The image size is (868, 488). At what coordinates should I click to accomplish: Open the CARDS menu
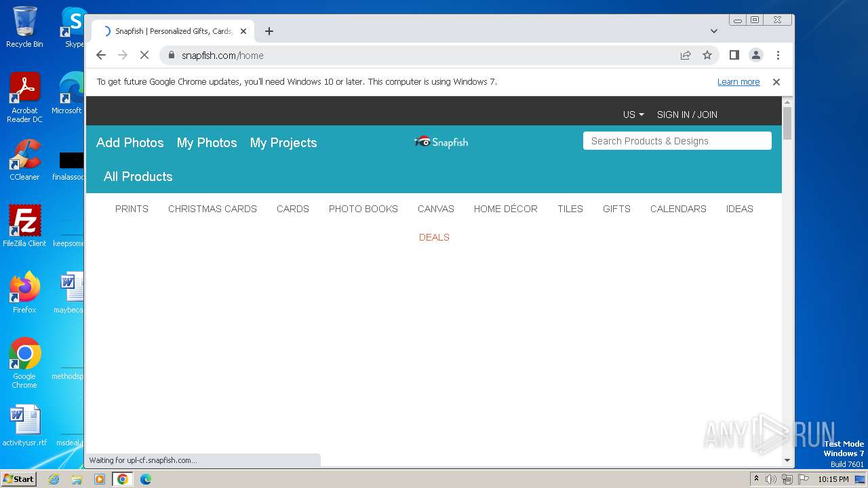tap(293, 209)
